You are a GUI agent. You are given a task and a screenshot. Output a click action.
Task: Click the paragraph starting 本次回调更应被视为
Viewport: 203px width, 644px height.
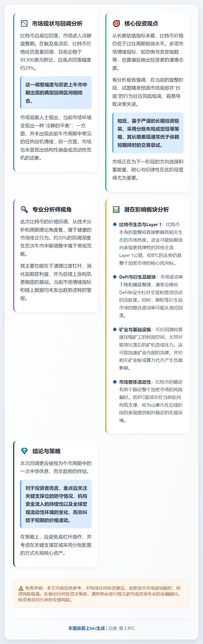[x=56, y=467]
